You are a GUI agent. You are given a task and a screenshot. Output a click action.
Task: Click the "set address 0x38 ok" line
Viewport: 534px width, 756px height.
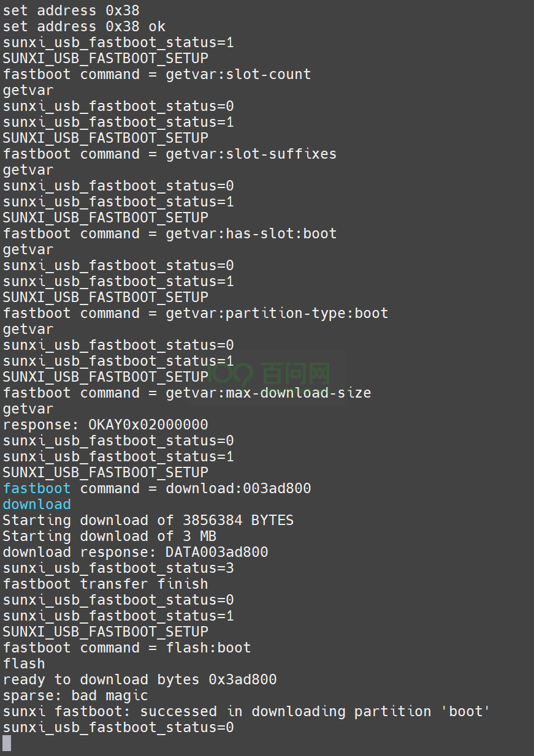[x=84, y=26]
